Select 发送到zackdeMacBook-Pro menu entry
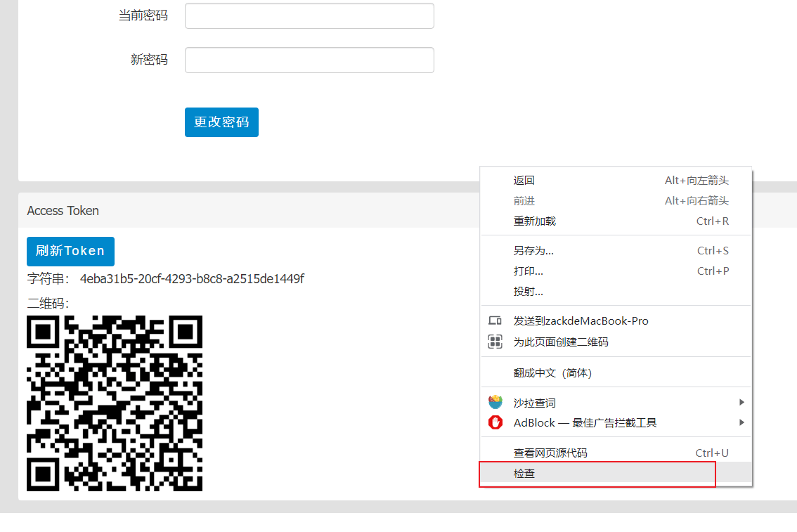797x532 pixels. (x=616, y=320)
